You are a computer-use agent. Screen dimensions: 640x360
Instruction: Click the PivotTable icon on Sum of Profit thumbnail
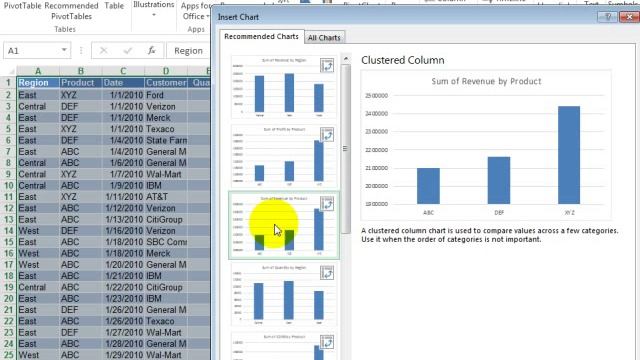(327, 135)
